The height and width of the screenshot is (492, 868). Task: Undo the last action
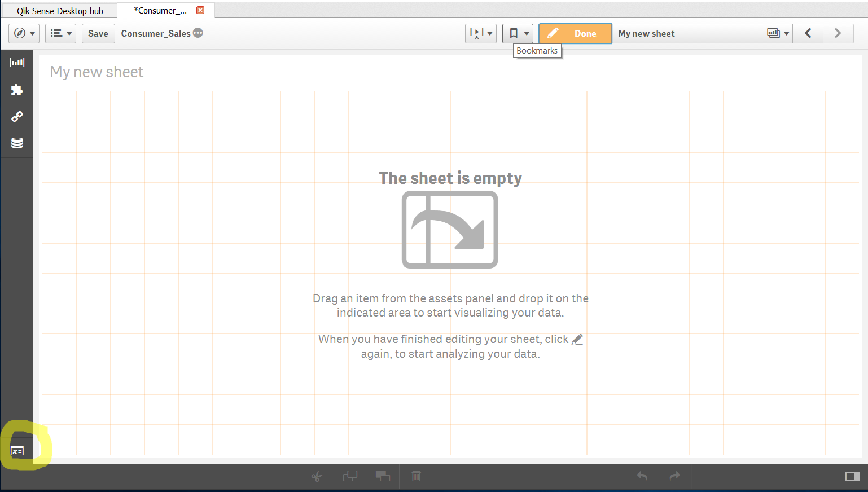[642, 476]
